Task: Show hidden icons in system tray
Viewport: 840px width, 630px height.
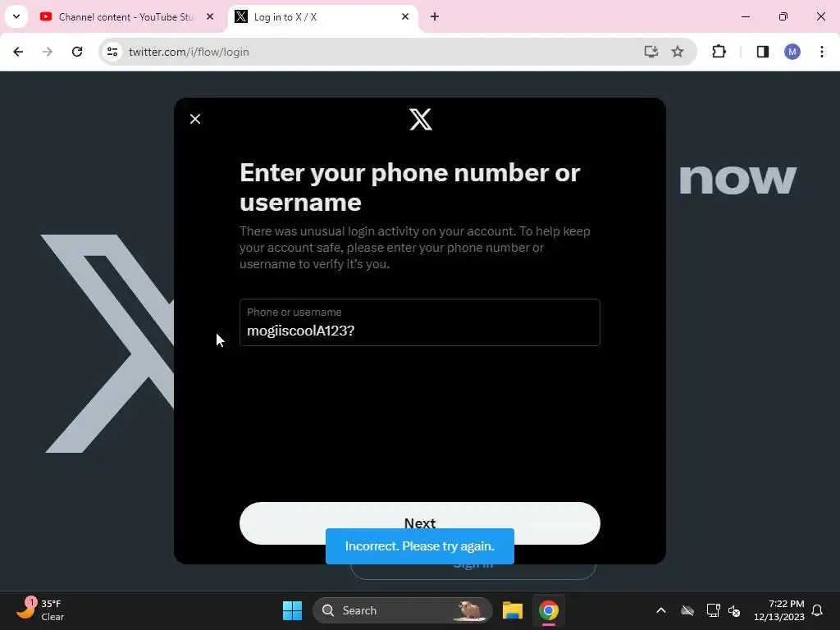Action: pos(661,610)
